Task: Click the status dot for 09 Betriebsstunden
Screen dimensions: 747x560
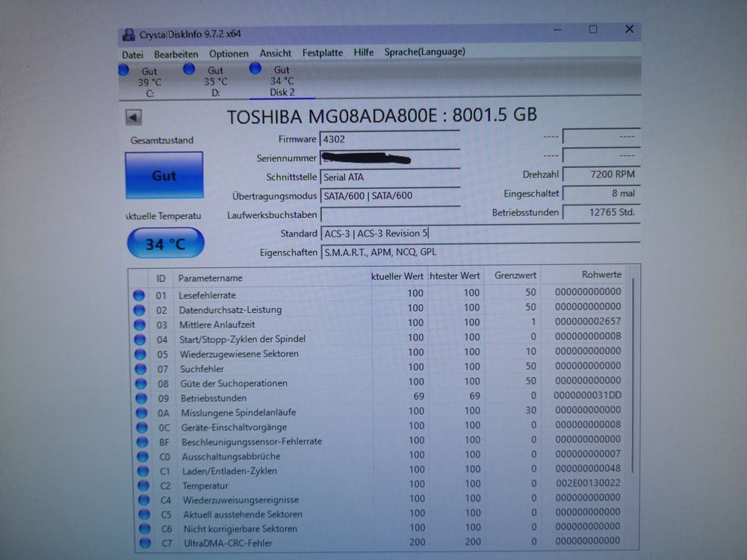Action: click(x=141, y=398)
